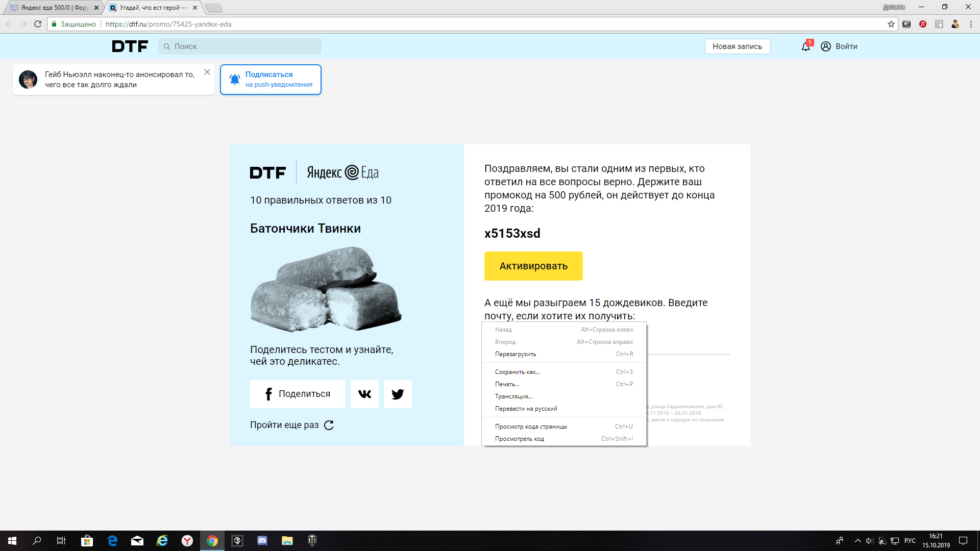Share the test via Facebook Поделиться button
This screenshot has height=551, width=980.
[x=298, y=394]
